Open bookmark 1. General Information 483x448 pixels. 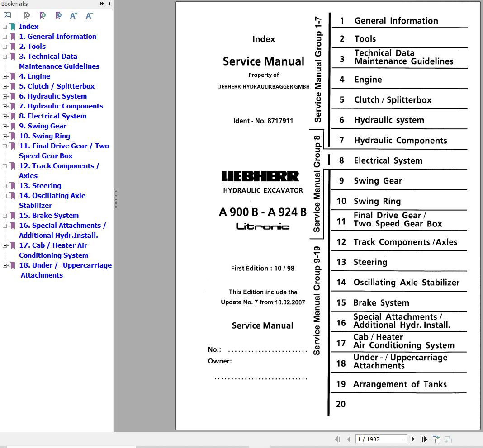point(57,36)
